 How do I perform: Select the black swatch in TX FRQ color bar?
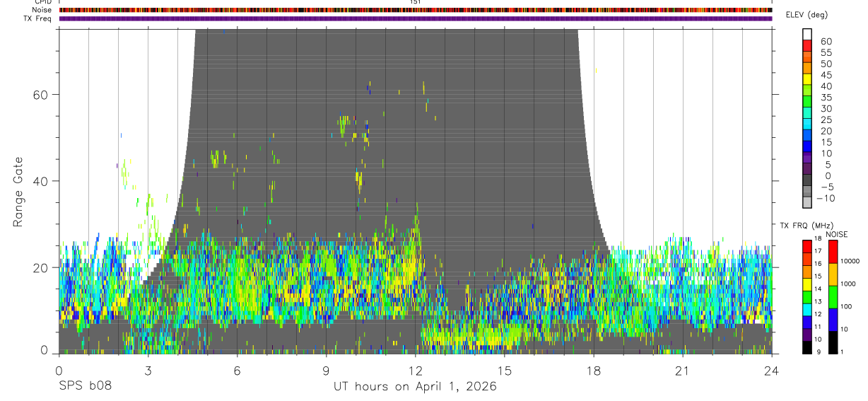pos(807,347)
